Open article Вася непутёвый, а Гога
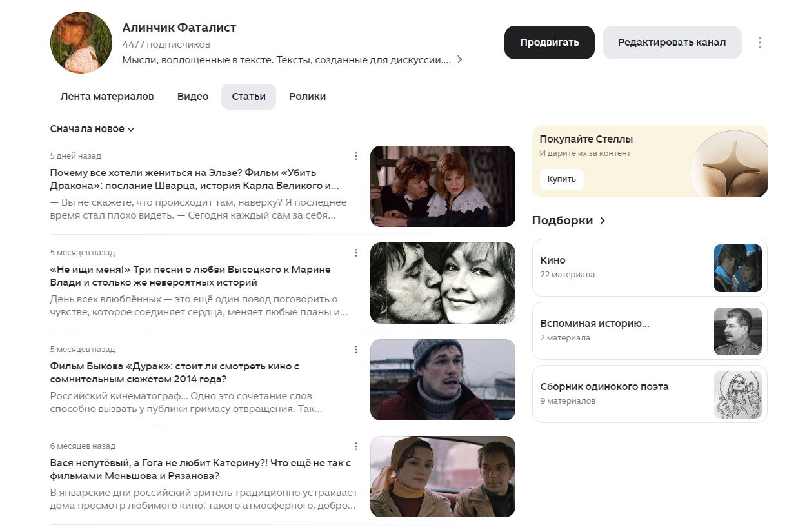Image resolution: width=807 pixels, height=532 pixels. (201, 469)
